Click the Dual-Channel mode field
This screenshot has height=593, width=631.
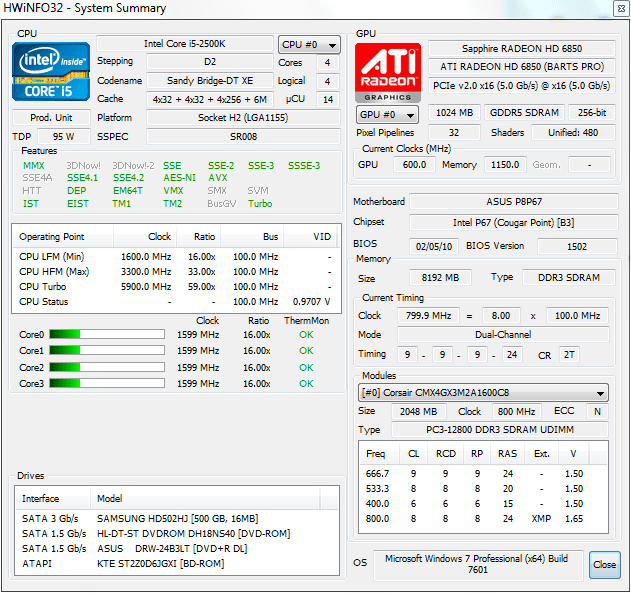click(503, 334)
